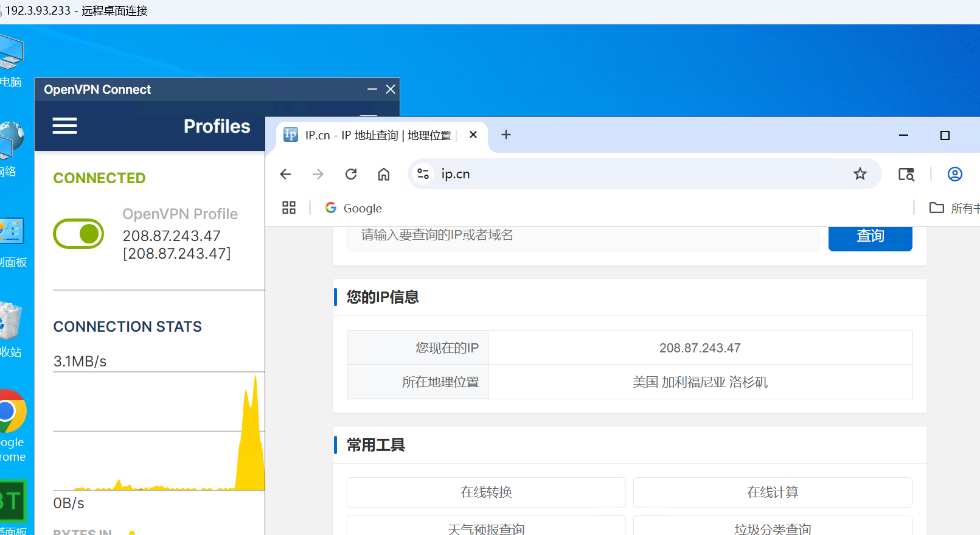Toggle off the OpenVPN Profile connection

pos(78,234)
